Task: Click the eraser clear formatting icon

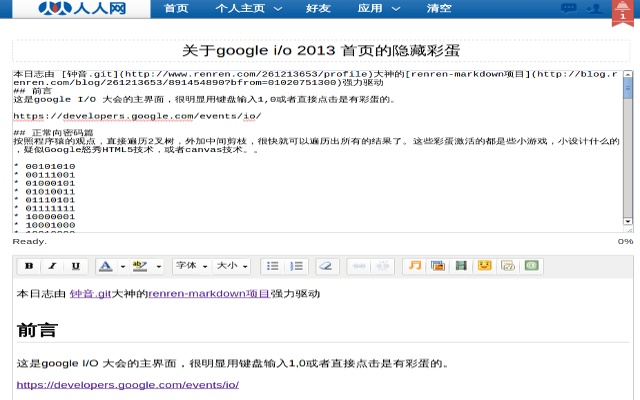Action: click(327, 266)
